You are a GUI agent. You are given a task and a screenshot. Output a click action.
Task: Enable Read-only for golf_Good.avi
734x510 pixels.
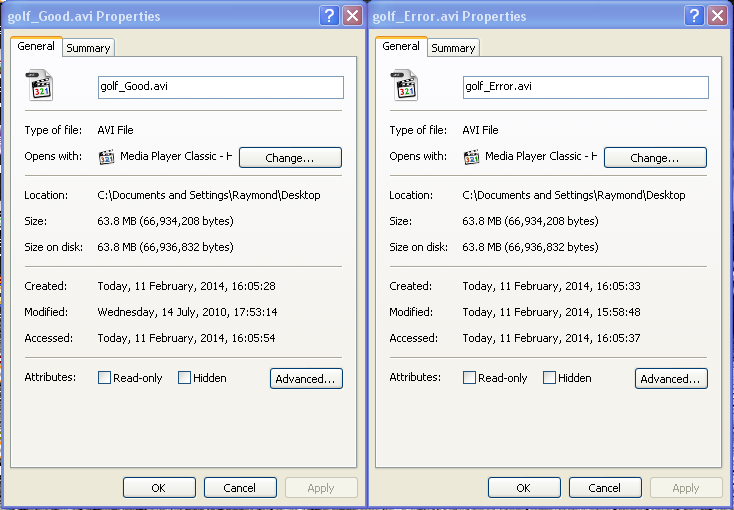pos(104,377)
